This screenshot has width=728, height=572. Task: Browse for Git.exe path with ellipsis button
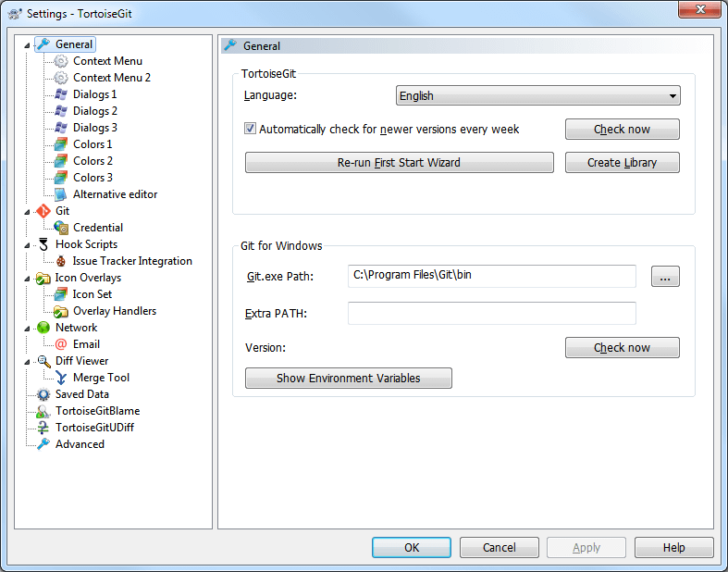click(665, 277)
